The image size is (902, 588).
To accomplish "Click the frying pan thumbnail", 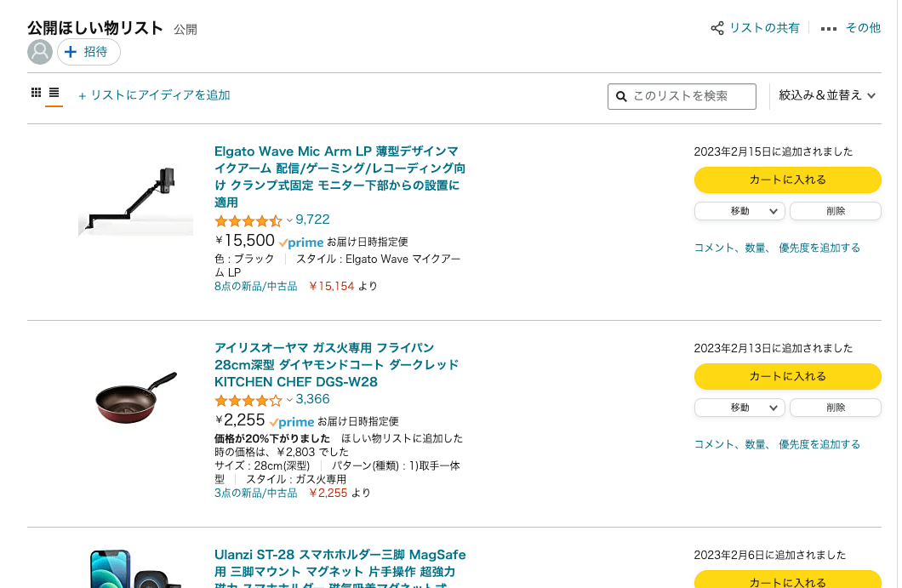I will click(136, 398).
